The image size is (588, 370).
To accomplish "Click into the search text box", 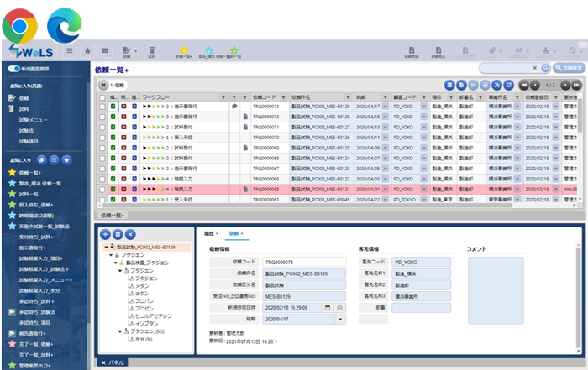I will 505,68.
